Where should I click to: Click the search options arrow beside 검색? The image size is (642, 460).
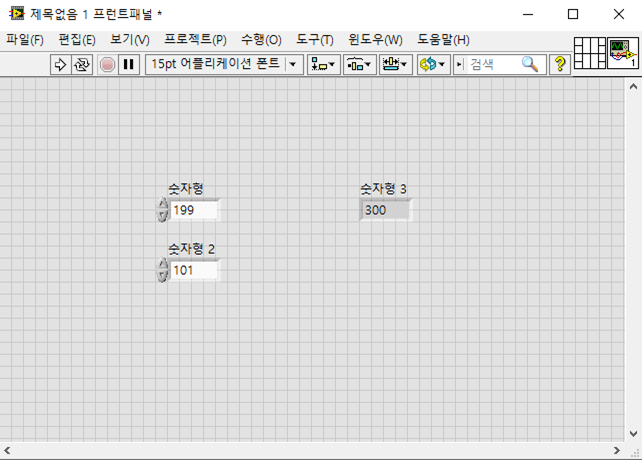click(460, 64)
